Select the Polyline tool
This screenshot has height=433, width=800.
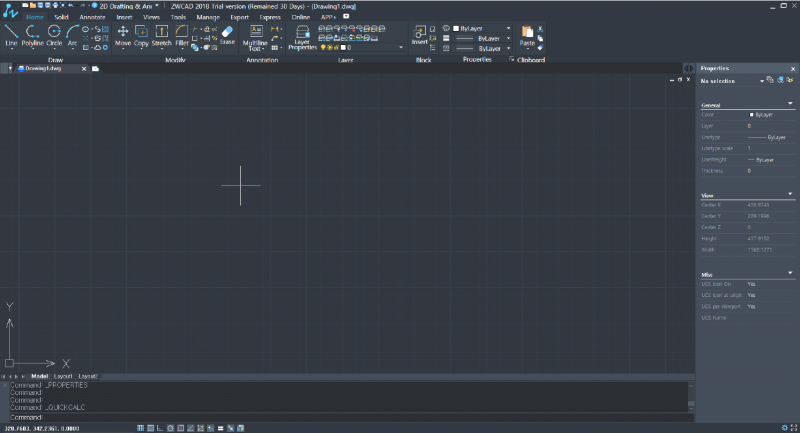tap(32, 35)
